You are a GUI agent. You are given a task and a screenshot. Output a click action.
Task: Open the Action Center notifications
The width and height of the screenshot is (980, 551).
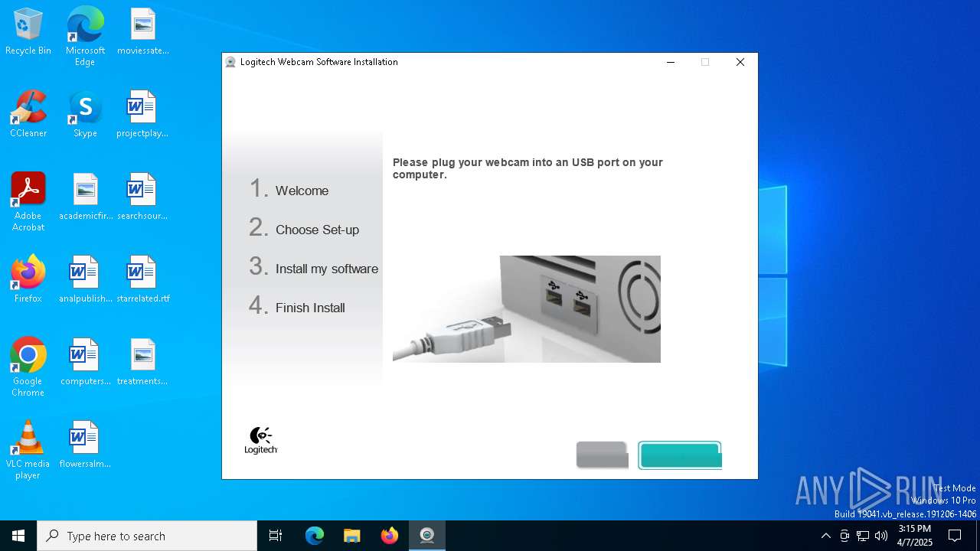point(955,536)
